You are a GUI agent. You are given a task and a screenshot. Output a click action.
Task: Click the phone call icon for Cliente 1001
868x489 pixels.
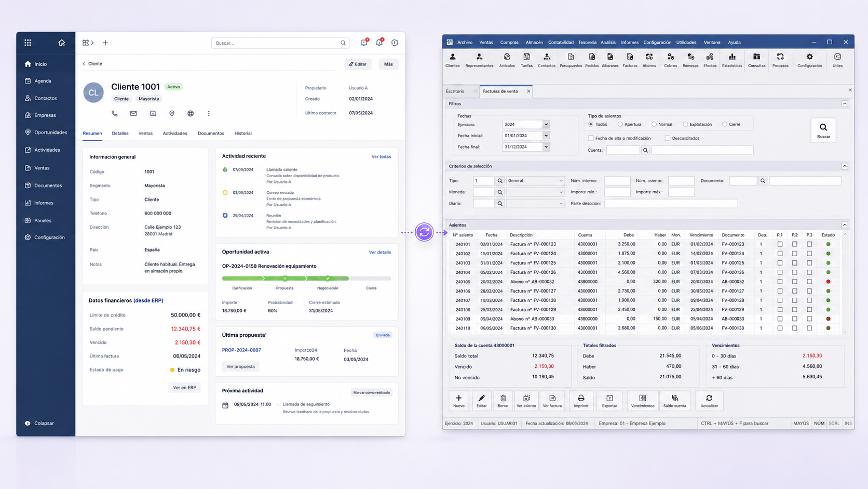[115, 113]
